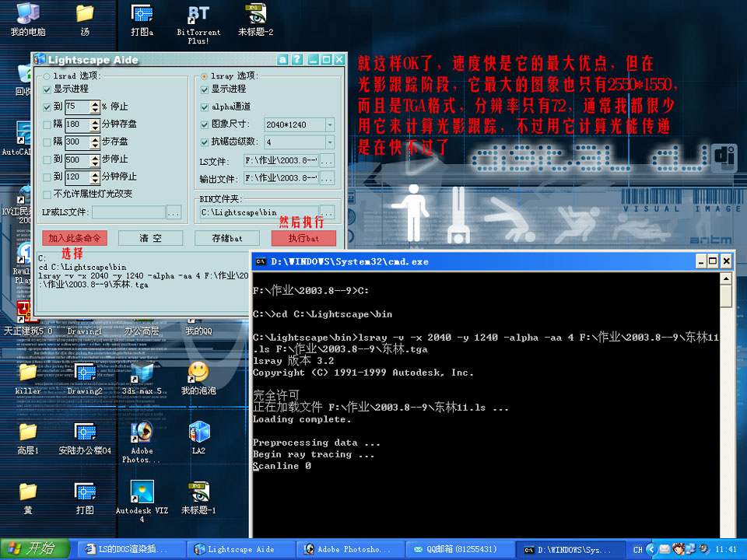Enable the 到 120 分钟停止 checkbox
Screen dimensions: 747x560
(47, 177)
